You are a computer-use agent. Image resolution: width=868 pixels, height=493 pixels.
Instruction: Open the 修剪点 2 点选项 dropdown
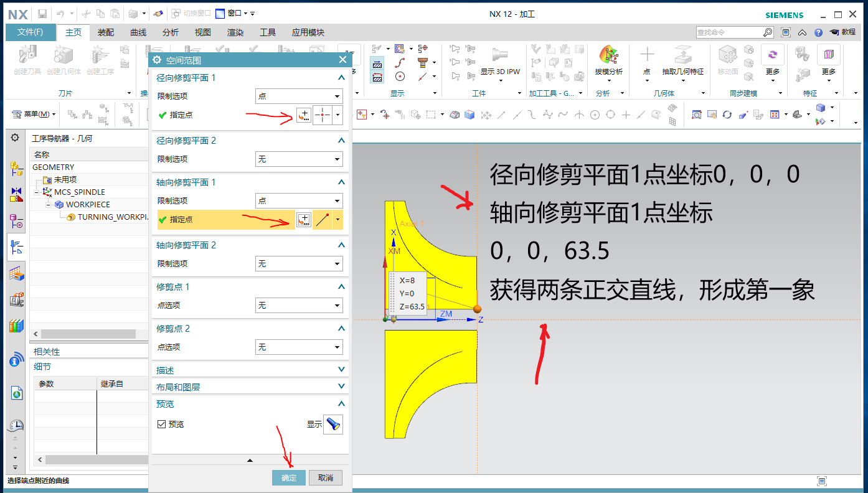point(299,347)
